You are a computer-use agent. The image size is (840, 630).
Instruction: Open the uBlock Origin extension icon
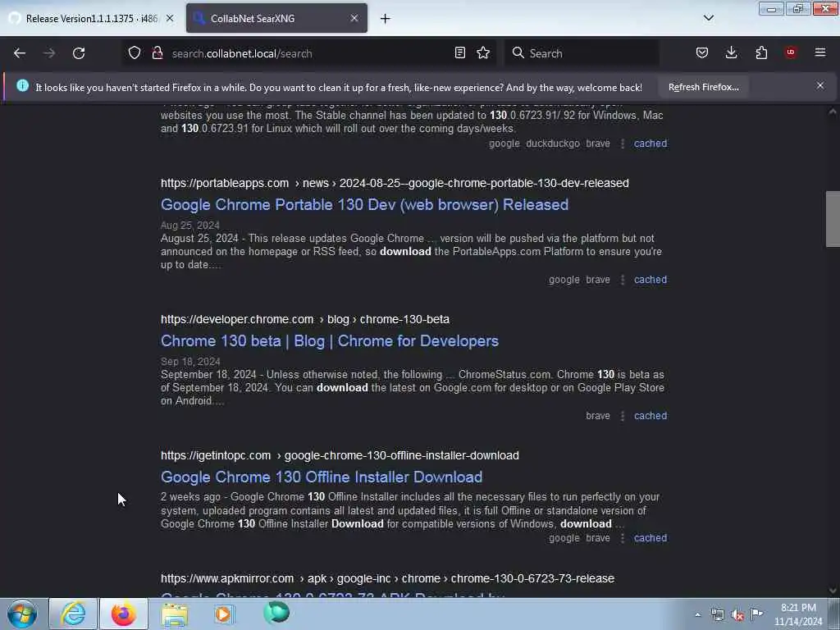(x=791, y=52)
